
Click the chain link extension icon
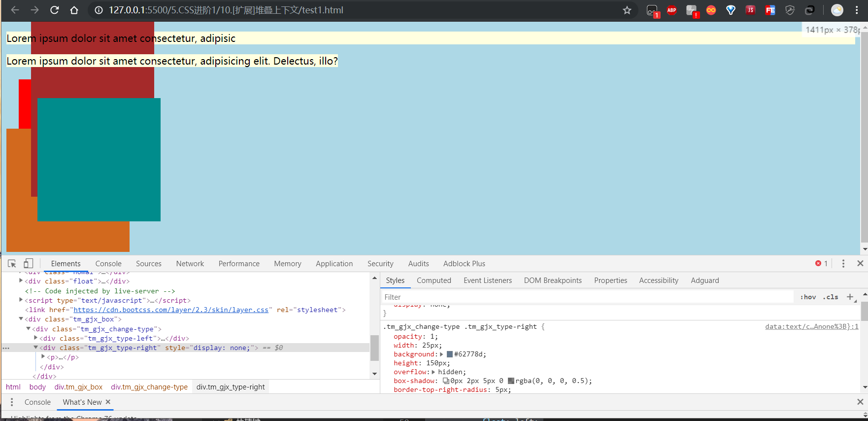coord(809,10)
